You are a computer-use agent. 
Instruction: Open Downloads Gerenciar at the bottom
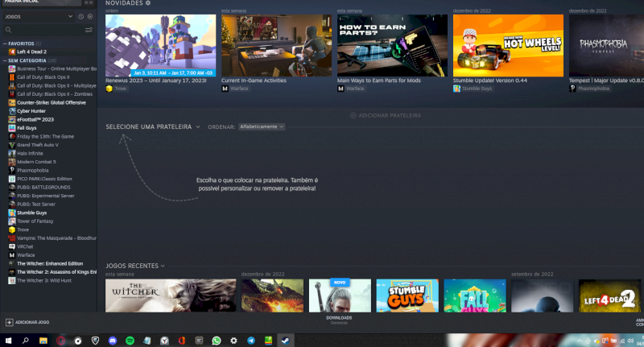tap(339, 320)
